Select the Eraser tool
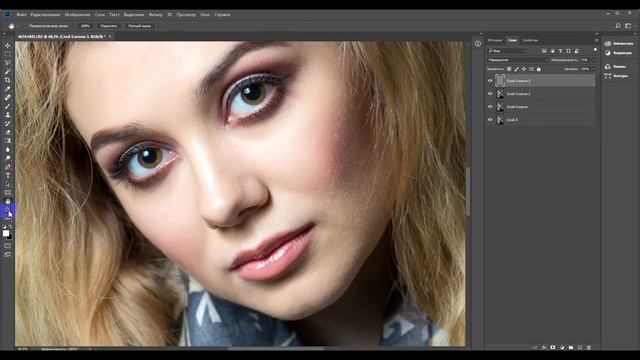 coord(7,132)
